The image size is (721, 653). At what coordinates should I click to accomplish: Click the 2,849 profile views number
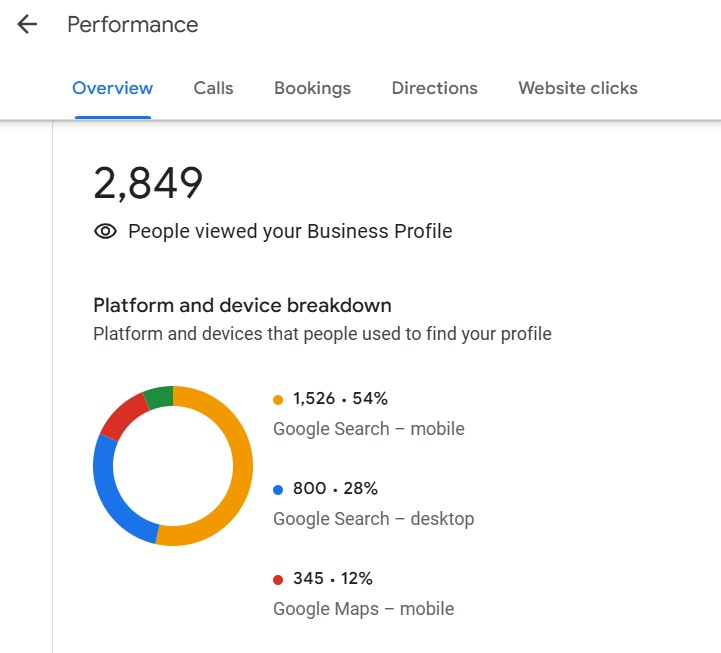coord(148,183)
